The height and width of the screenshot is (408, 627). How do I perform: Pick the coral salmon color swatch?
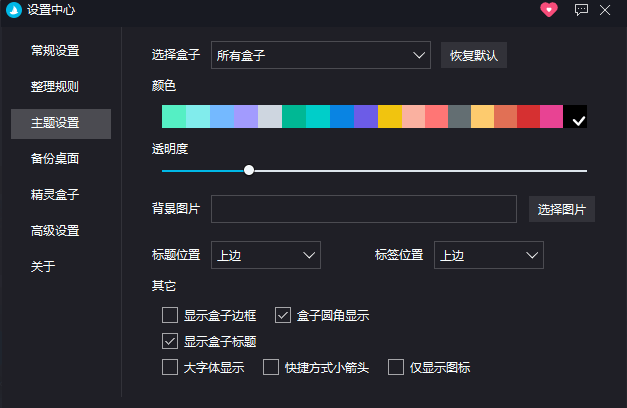pos(437,116)
